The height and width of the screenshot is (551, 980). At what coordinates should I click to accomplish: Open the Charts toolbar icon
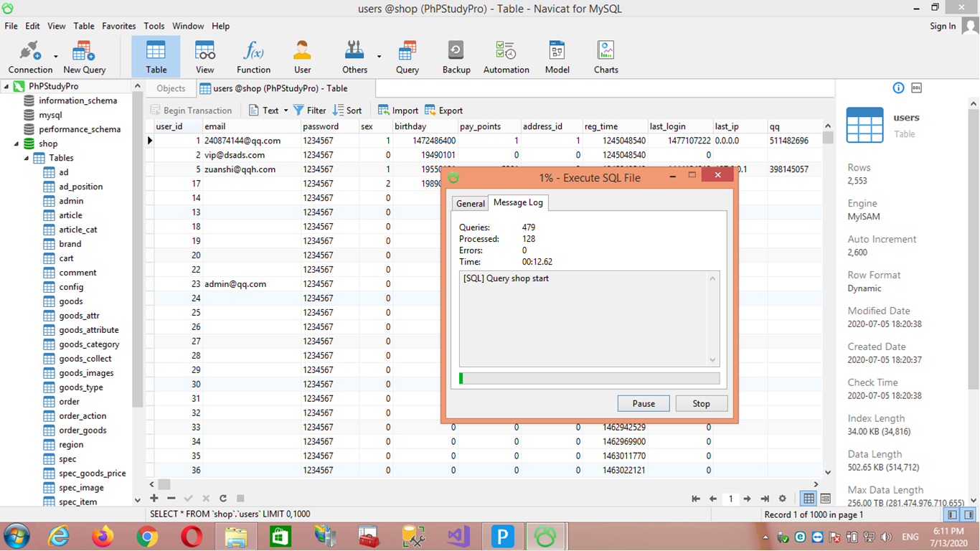click(606, 57)
